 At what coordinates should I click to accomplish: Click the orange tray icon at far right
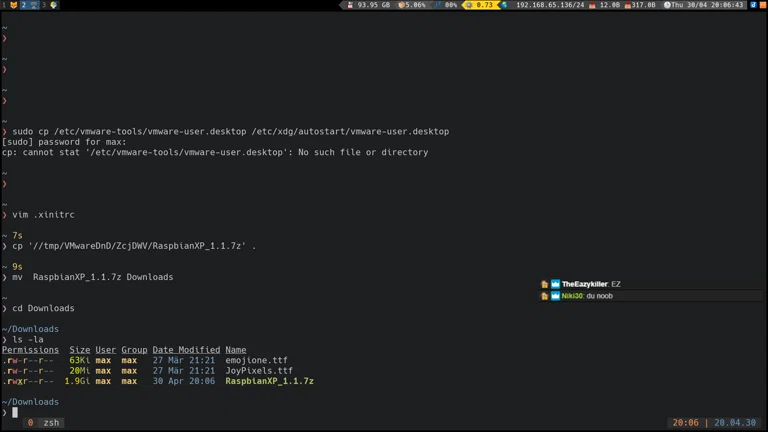[x=763, y=5]
